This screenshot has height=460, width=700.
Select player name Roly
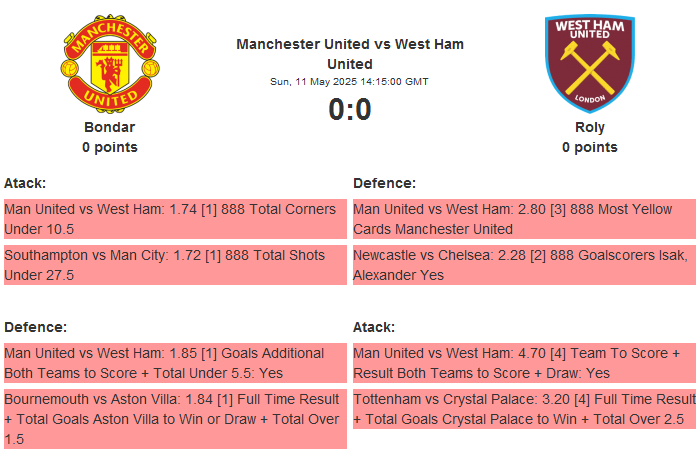coord(590,127)
